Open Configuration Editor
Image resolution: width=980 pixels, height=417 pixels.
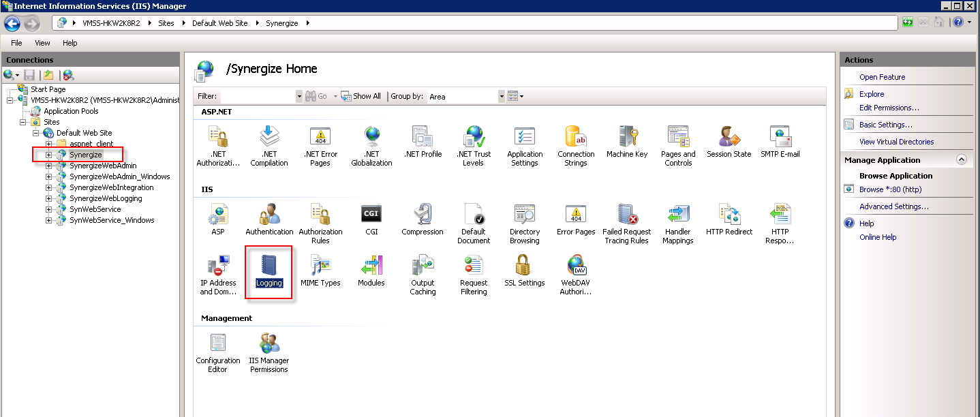tap(218, 352)
